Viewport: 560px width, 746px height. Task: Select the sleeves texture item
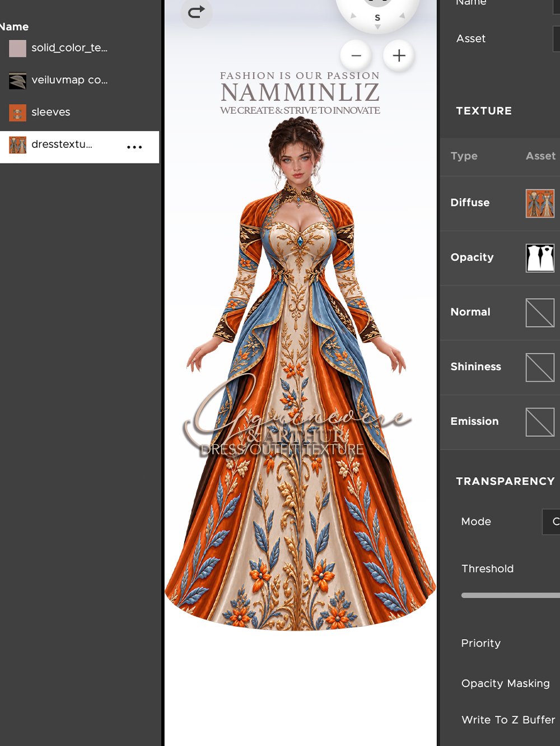(x=80, y=112)
